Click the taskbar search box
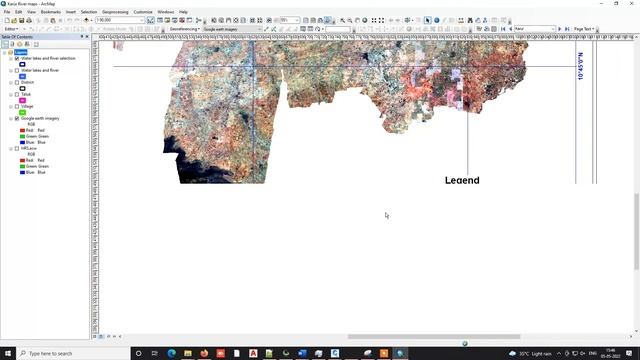Viewport: 640px width, 360px height. coord(73,353)
